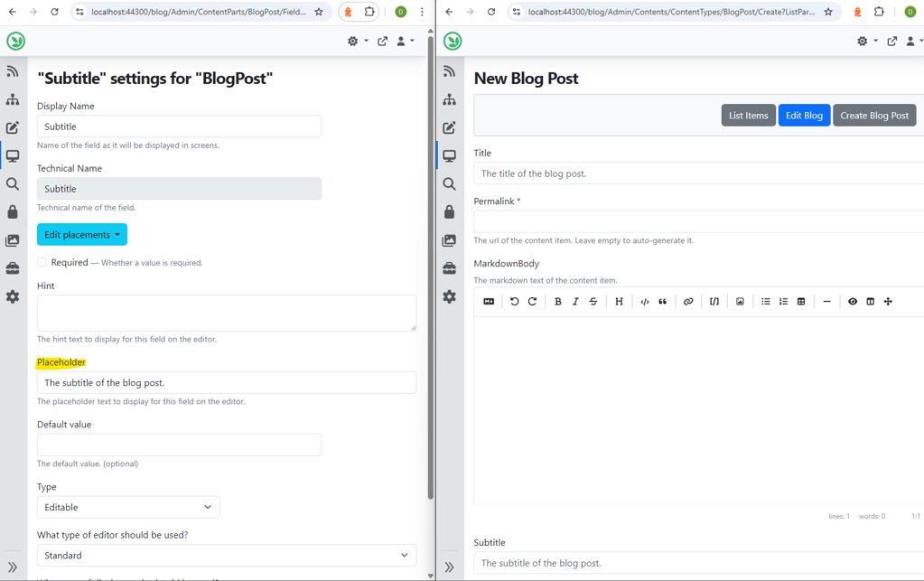Open theme gear dropdown in left window

[357, 42]
